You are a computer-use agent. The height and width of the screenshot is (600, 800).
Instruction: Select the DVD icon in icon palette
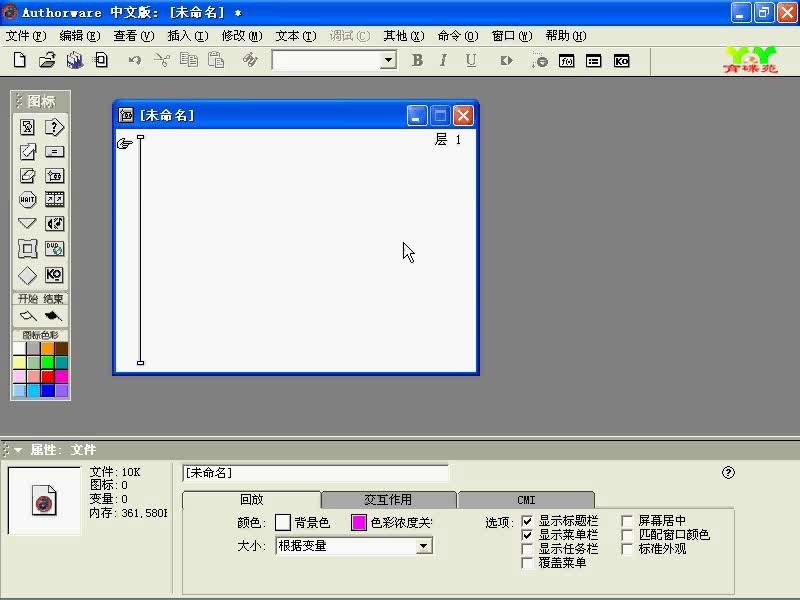point(54,249)
